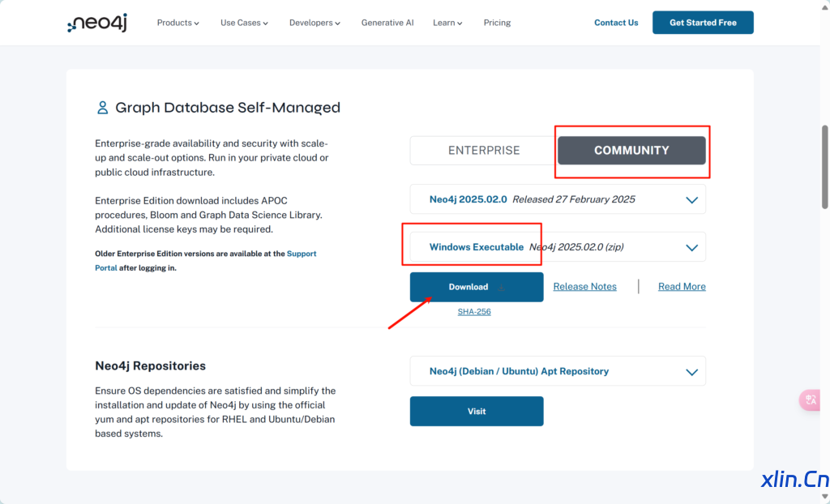The height and width of the screenshot is (504, 830).
Task: Click the Visit repositories button
Action: [x=477, y=412]
